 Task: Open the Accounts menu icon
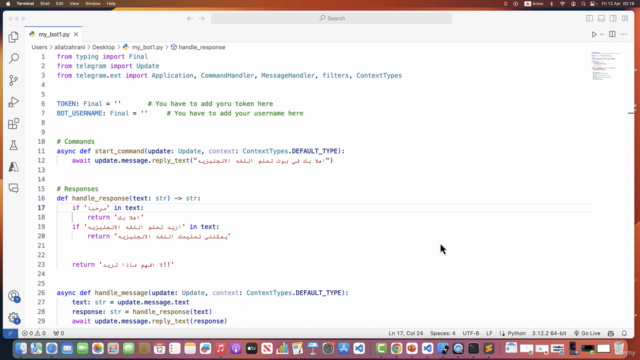tap(13, 296)
